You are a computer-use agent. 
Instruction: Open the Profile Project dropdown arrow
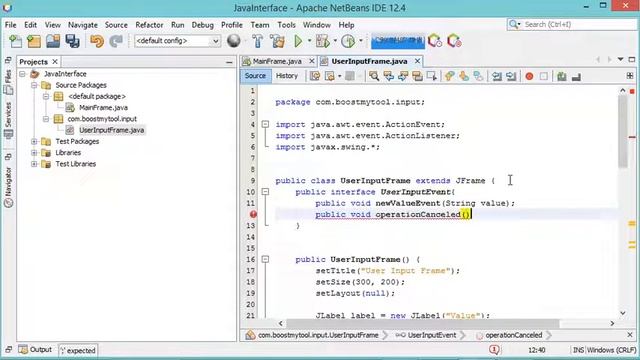pos(361,41)
